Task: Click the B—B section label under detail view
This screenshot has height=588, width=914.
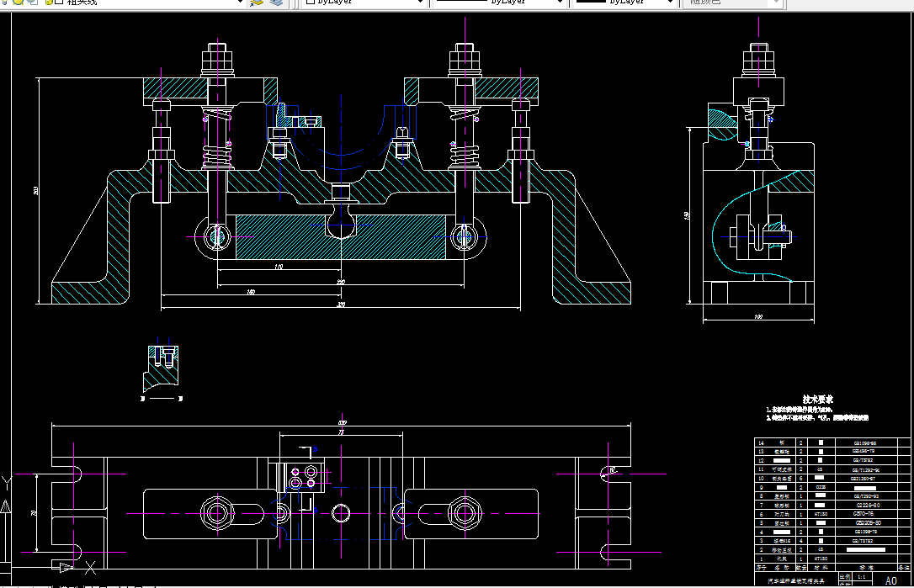Action: pyautogui.click(x=162, y=399)
